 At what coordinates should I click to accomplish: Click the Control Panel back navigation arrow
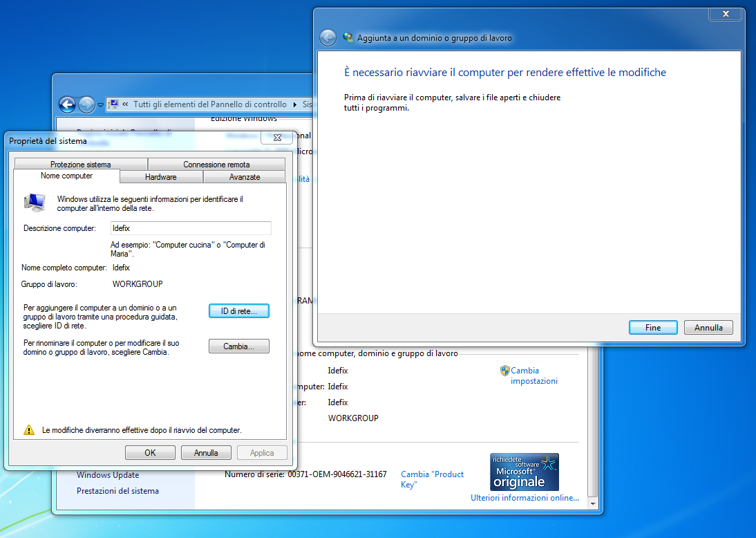pos(67,104)
